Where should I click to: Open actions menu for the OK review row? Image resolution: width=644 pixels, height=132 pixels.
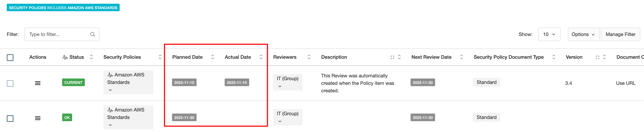[x=37, y=118]
